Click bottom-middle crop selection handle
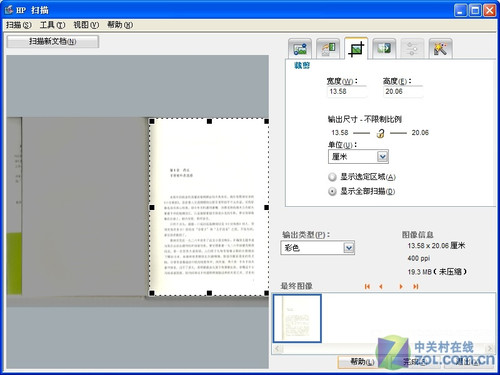500x375 pixels. [209, 293]
